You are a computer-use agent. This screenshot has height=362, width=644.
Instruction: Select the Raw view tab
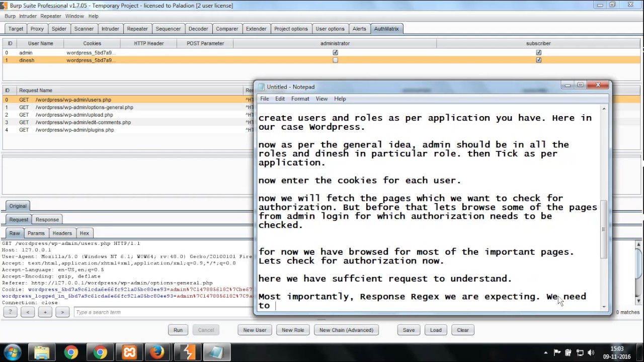(x=15, y=233)
